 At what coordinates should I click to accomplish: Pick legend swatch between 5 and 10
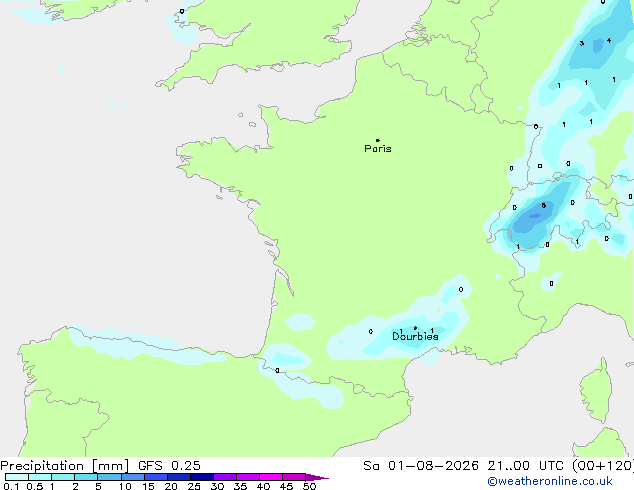click(x=110, y=477)
